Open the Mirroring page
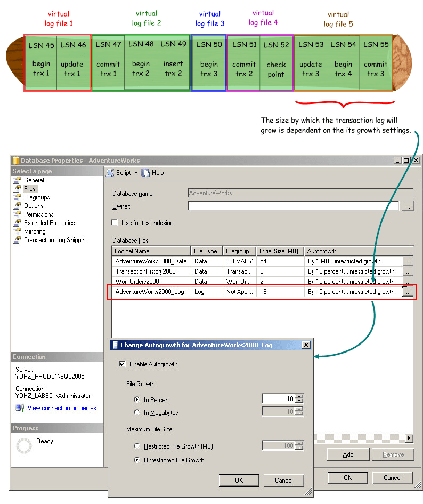The image size is (423, 504). click(x=35, y=231)
